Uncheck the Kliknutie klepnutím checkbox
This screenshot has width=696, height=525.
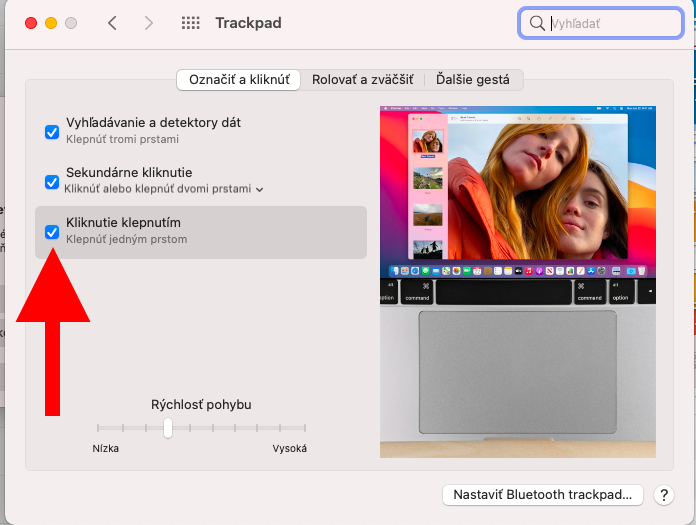coord(52,232)
